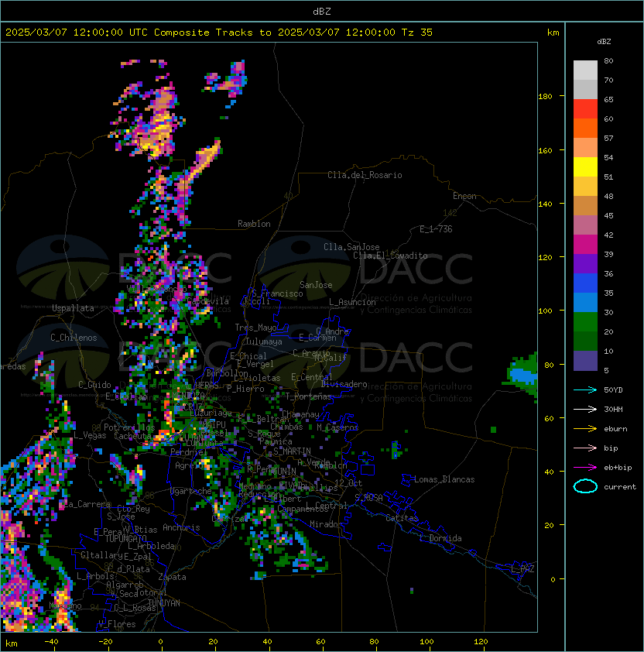Viewport: 644px width, 652px height.
Task: Select the gray 80 dBZ color swatch
Action: (585, 70)
